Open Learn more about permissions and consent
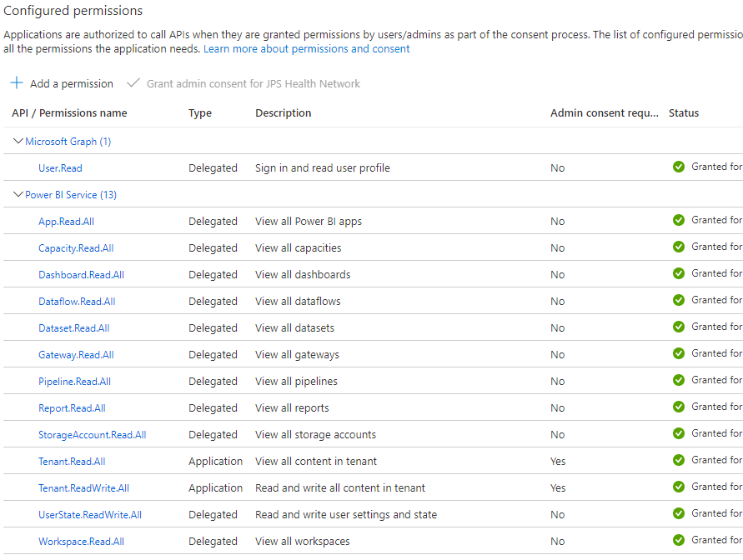Viewport: 743px width, 560px height. (307, 49)
